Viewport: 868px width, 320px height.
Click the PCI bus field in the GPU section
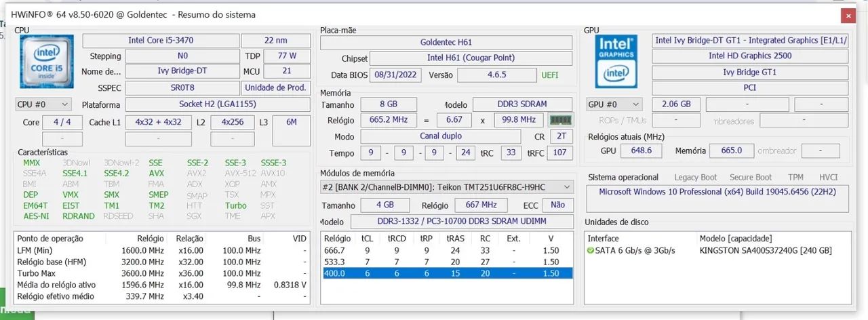[750, 87]
